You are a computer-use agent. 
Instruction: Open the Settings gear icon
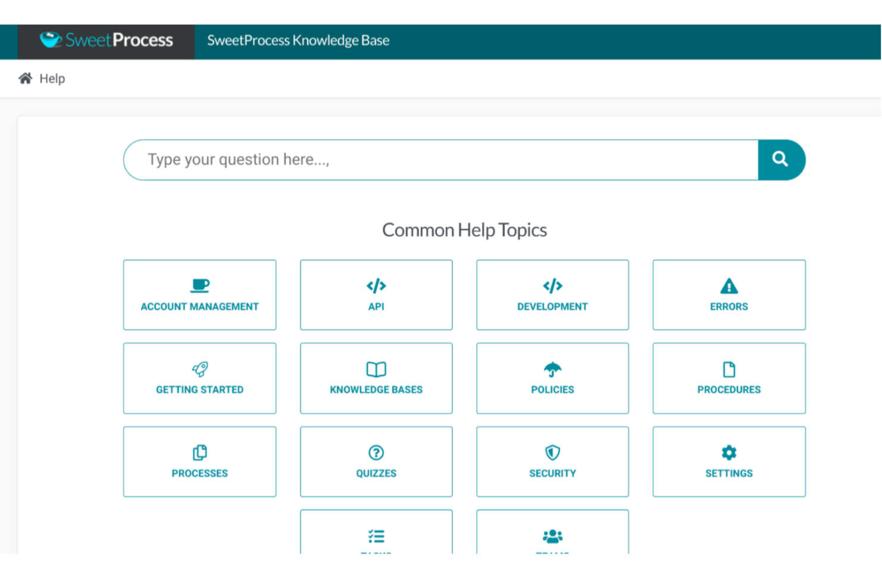tap(728, 452)
